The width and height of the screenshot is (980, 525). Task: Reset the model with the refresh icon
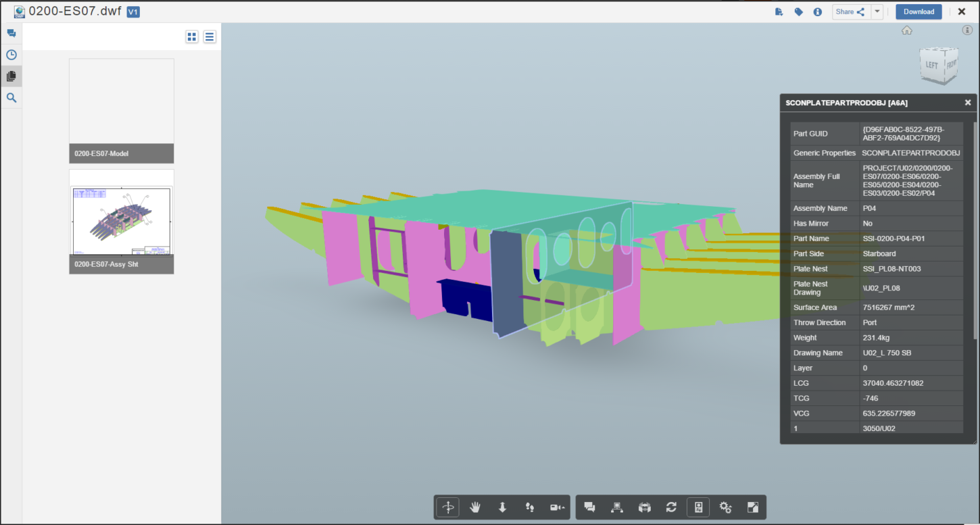click(x=671, y=507)
